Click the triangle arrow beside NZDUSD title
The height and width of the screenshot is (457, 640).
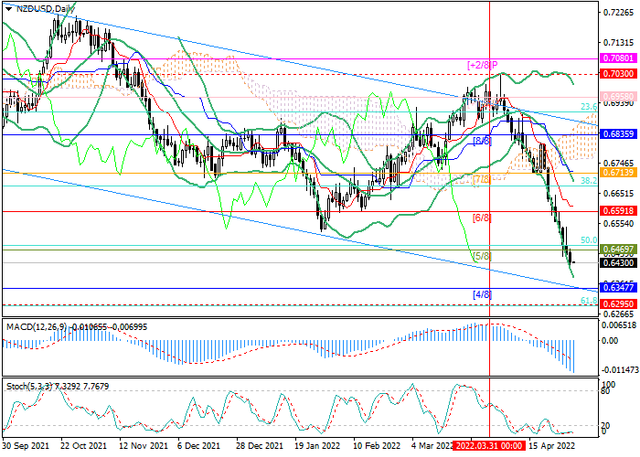pyautogui.click(x=9, y=8)
